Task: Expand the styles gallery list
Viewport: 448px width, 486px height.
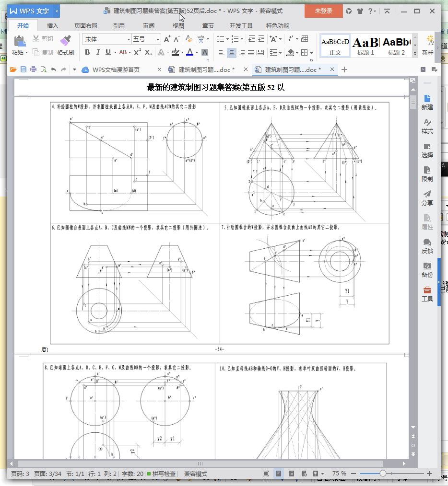Action: pos(415,53)
